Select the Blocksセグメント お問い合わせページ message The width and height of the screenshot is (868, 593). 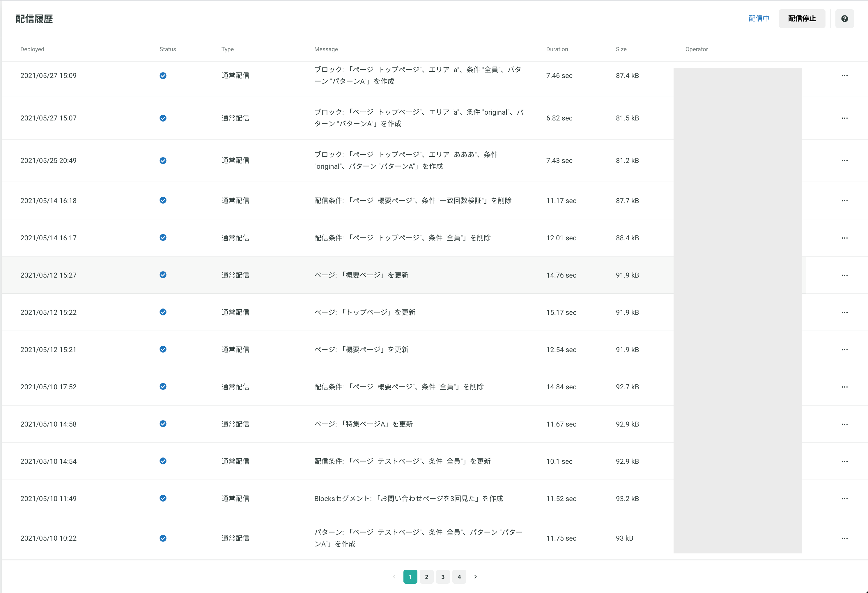click(409, 498)
